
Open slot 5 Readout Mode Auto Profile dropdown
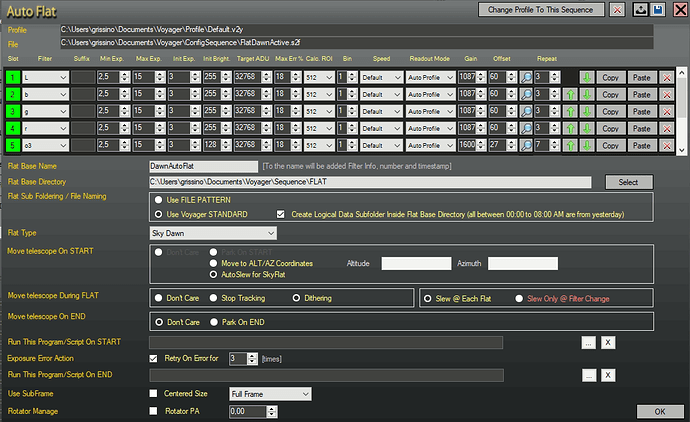(430, 145)
